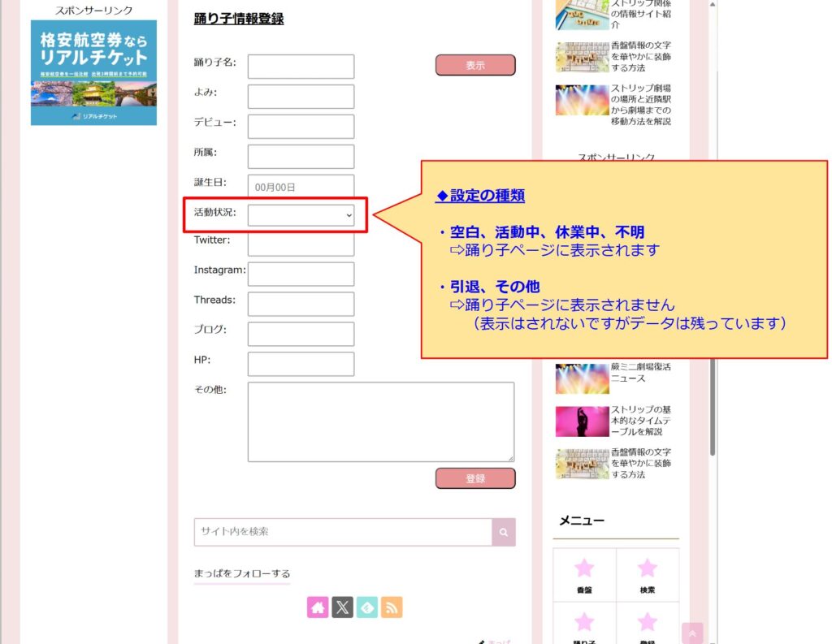
Task: Expand the 活動状況 dropdown
Action: [x=301, y=215]
